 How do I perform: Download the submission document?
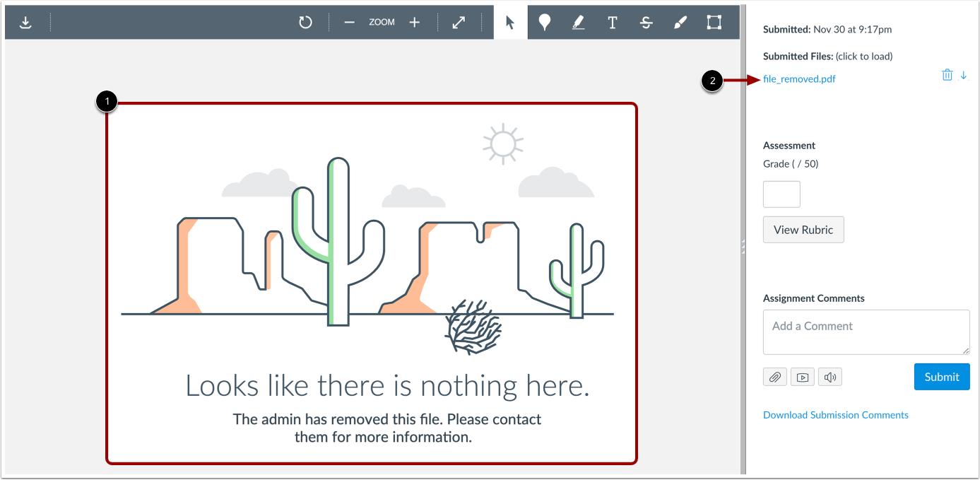click(25, 22)
